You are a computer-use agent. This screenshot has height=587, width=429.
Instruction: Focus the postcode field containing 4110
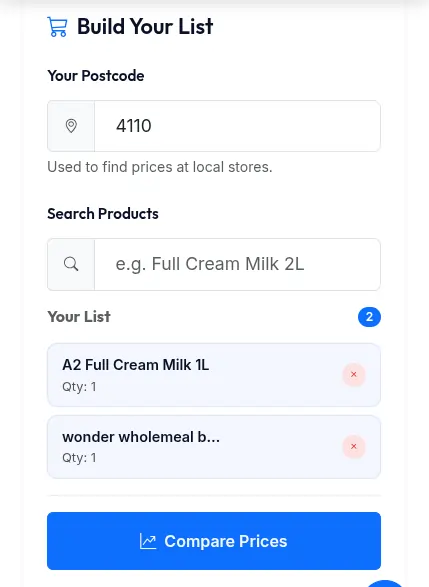pyautogui.click(x=237, y=126)
